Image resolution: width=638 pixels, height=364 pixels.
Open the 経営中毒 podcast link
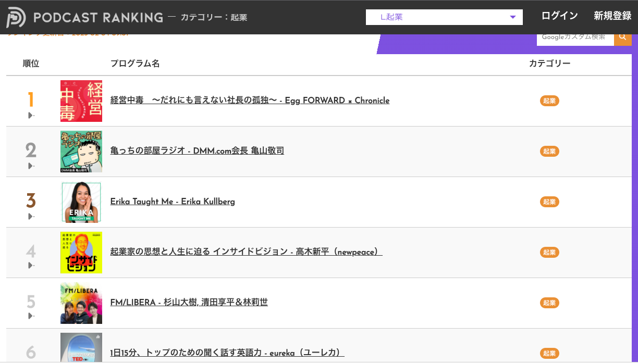(250, 101)
